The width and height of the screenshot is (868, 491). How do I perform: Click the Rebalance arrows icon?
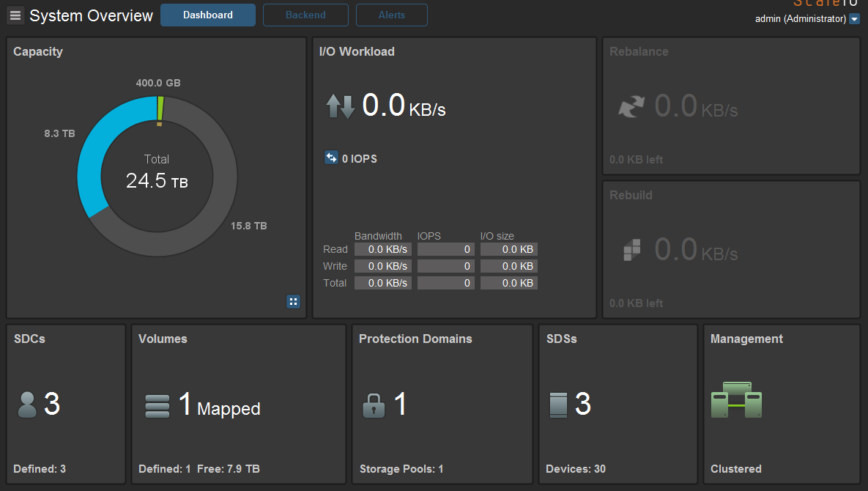click(x=631, y=106)
